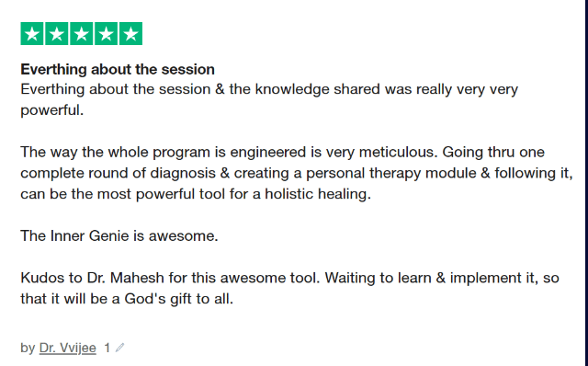Open the Dr. Vvijee reviewer profile link
Image resolution: width=588 pixels, height=366 pixels.
click(x=67, y=348)
